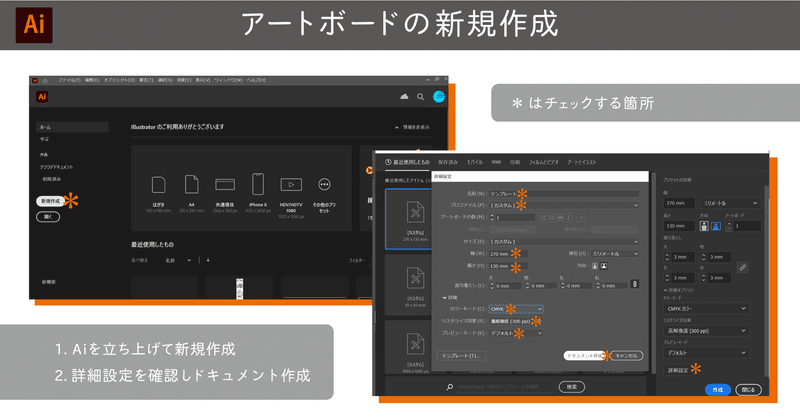Open the 高解像度 (300 ppi) dropdown in preset panel
Viewport: 800px width, 419px height.
(x=706, y=331)
